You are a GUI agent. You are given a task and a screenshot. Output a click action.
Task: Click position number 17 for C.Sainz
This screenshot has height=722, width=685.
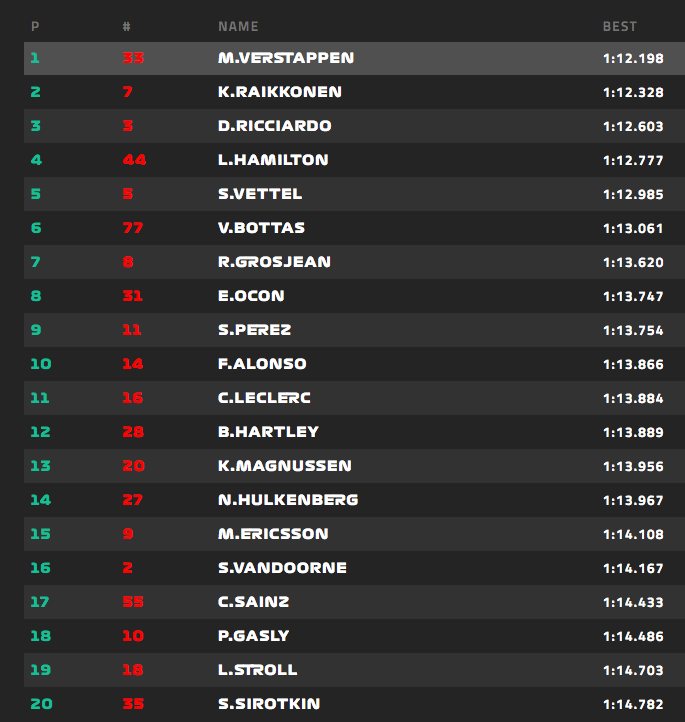40,602
